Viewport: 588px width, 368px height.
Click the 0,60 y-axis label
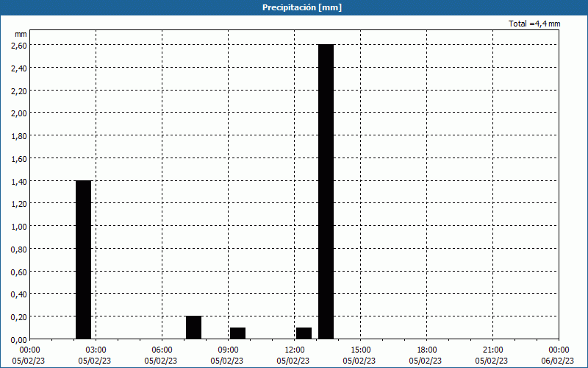[x=19, y=272]
